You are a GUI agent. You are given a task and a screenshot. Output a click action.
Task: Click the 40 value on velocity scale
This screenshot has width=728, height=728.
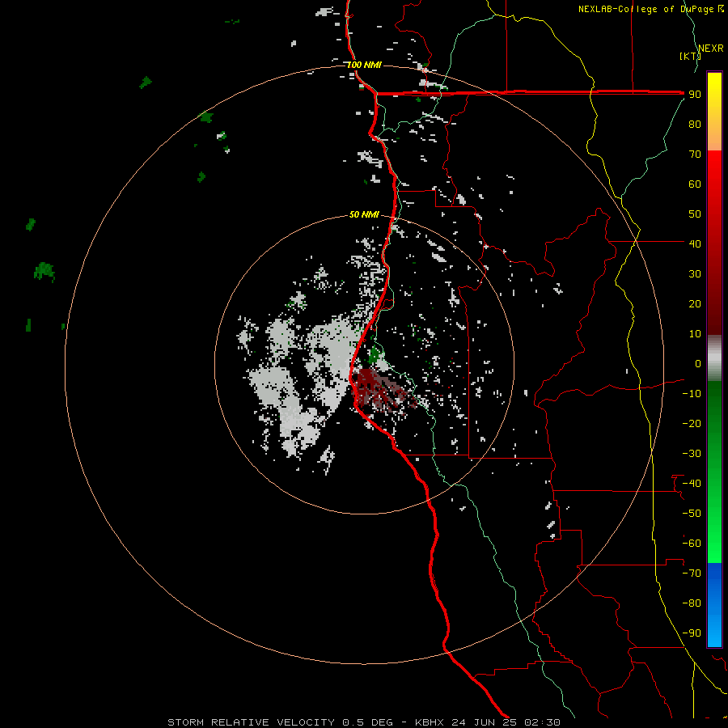(695, 243)
